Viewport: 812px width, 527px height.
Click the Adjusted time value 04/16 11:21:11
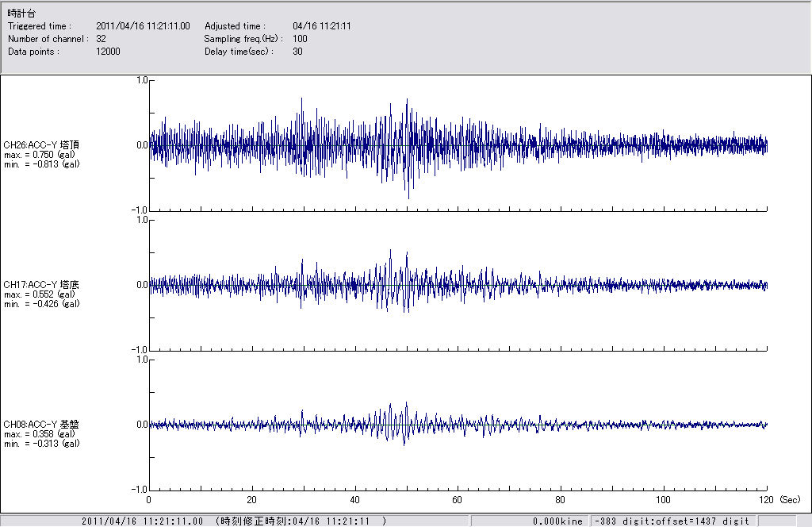(x=321, y=26)
